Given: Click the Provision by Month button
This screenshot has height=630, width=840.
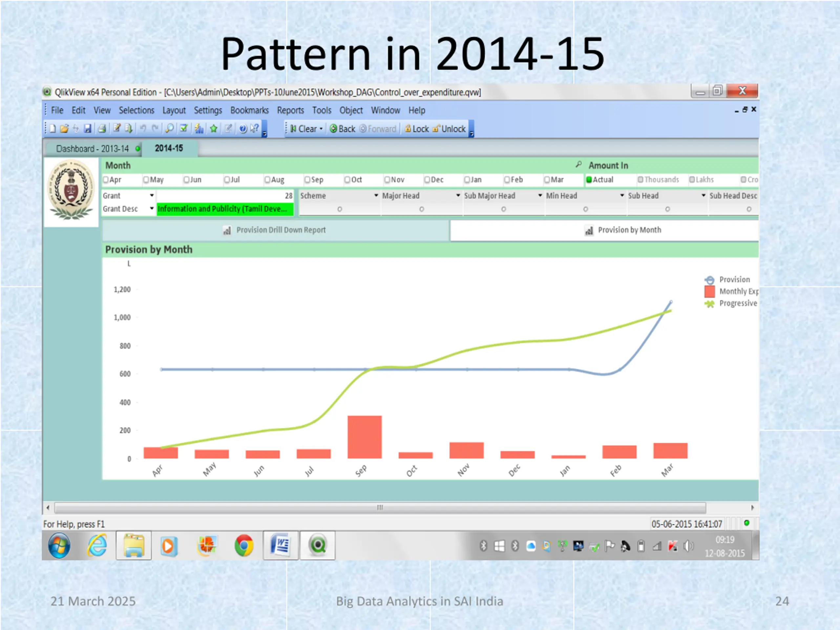Looking at the screenshot, I should pos(604,230).
